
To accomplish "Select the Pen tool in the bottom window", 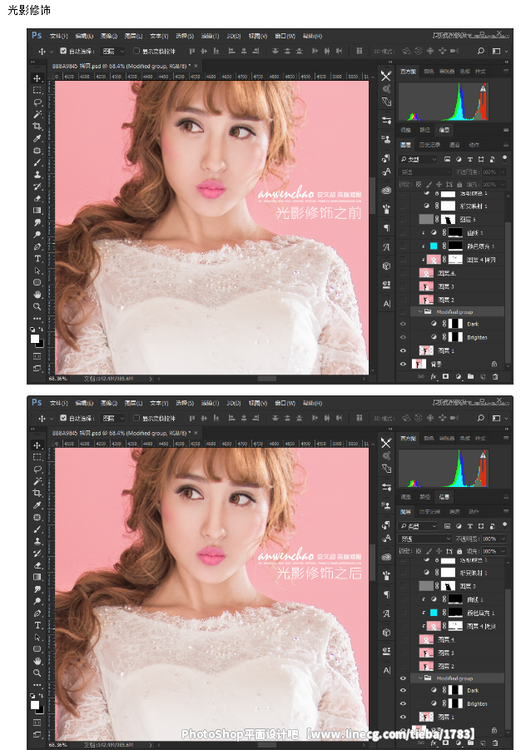I will coord(37,613).
